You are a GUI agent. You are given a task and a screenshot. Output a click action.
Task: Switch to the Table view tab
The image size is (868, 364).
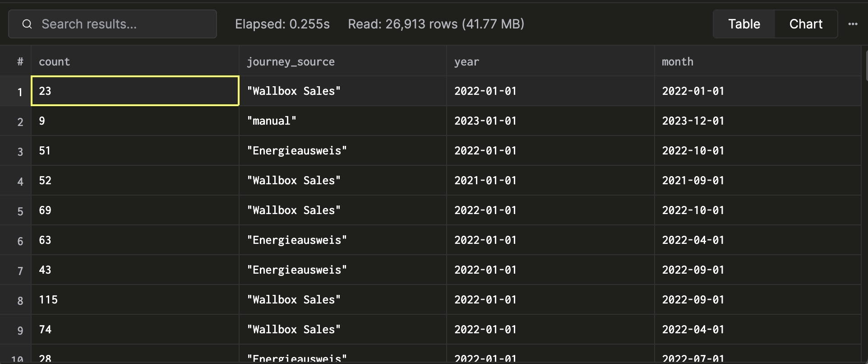pyautogui.click(x=744, y=24)
